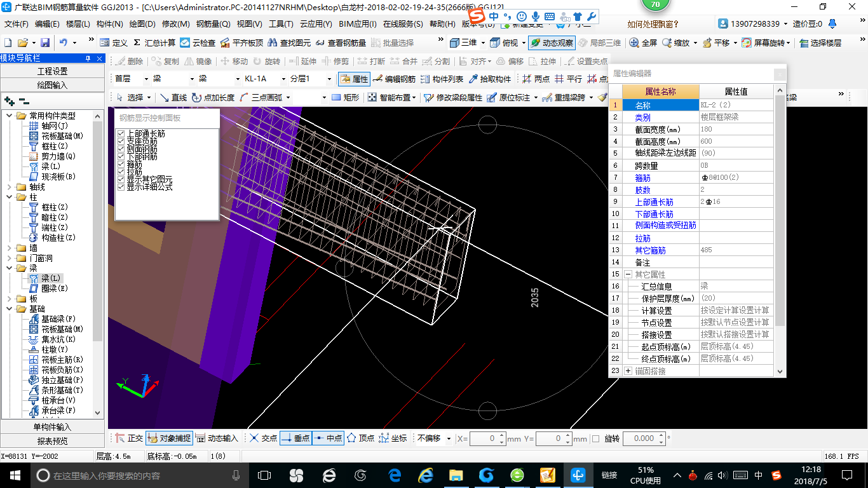Select the 镜像 mirror tool
Screen dimensions: 868x488
point(198,61)
